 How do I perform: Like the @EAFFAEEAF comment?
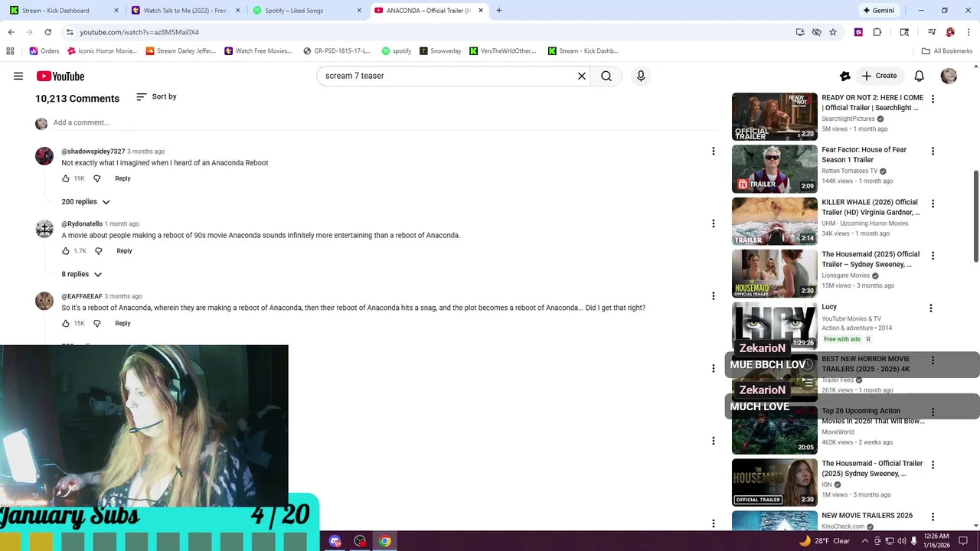coord(66,324)
